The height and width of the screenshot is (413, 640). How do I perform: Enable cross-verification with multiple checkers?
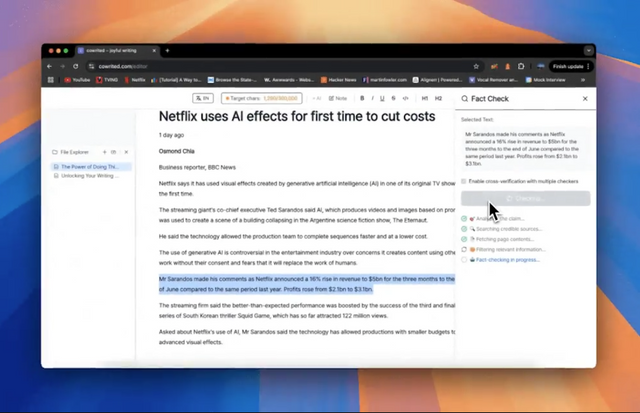coord(463,181)
